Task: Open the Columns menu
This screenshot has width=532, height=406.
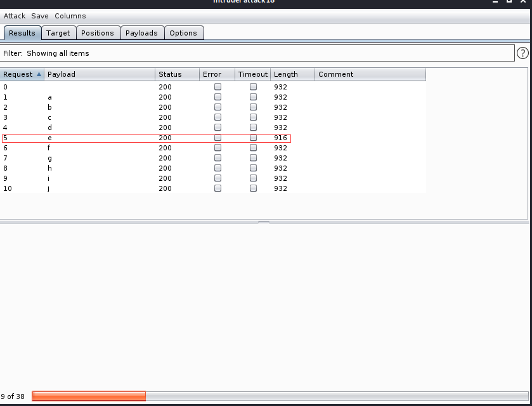Action: click(70, 16)
